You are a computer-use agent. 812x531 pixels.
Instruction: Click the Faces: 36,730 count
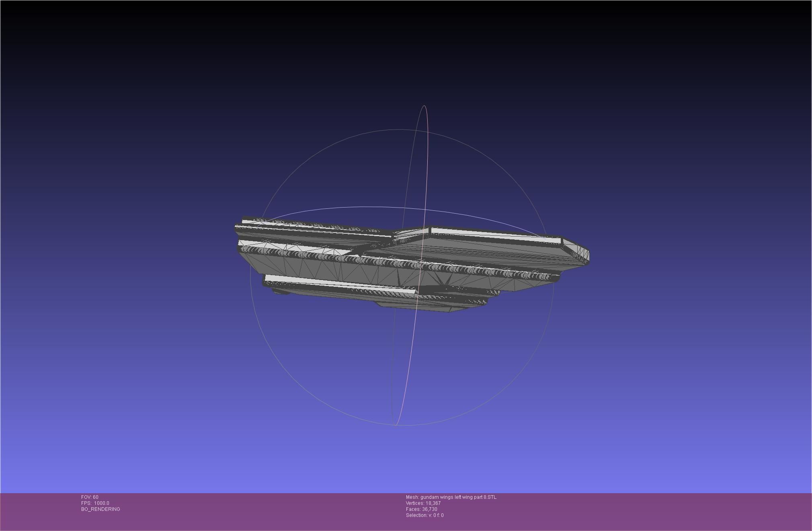[x=422, y=509]
